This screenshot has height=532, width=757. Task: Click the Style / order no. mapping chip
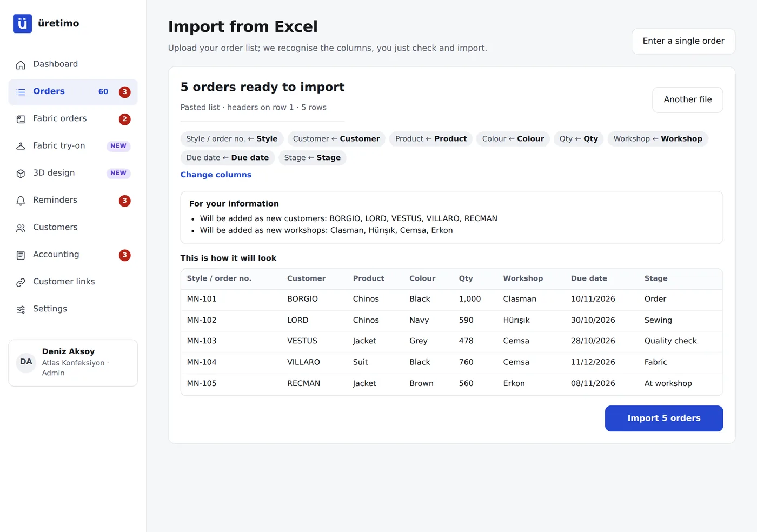[232, 139]
